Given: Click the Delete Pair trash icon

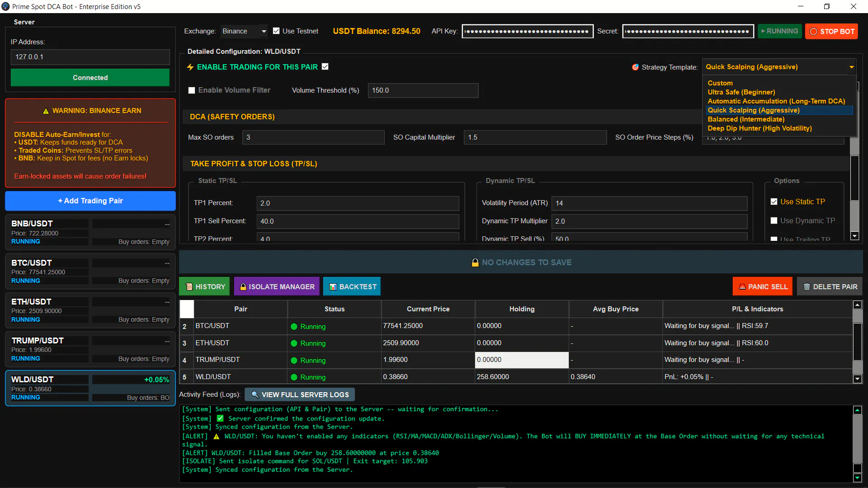Looking at the screenshot, I should pos(807,287).
